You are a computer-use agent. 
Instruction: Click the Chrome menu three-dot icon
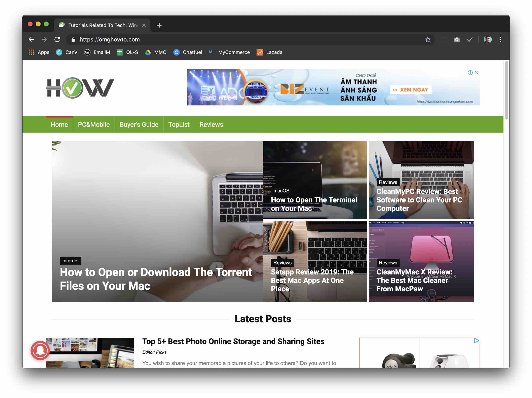(x=501, y=39)
